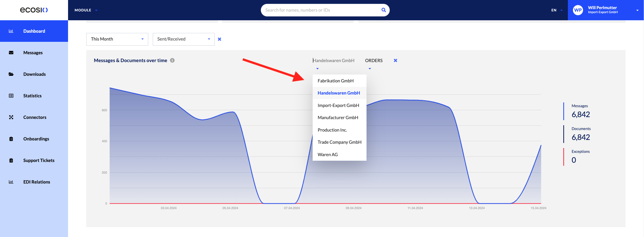Click the ecosio logo

tap(34, 10)
